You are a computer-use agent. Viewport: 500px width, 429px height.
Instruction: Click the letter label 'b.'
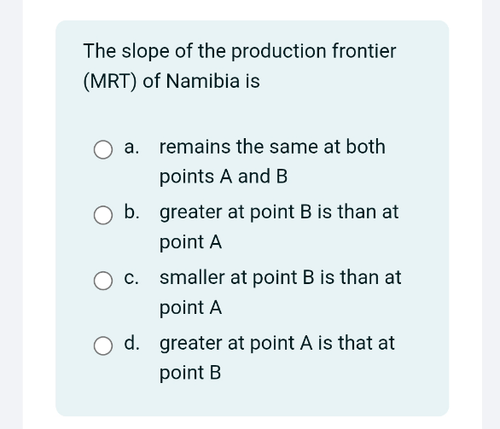132,212
